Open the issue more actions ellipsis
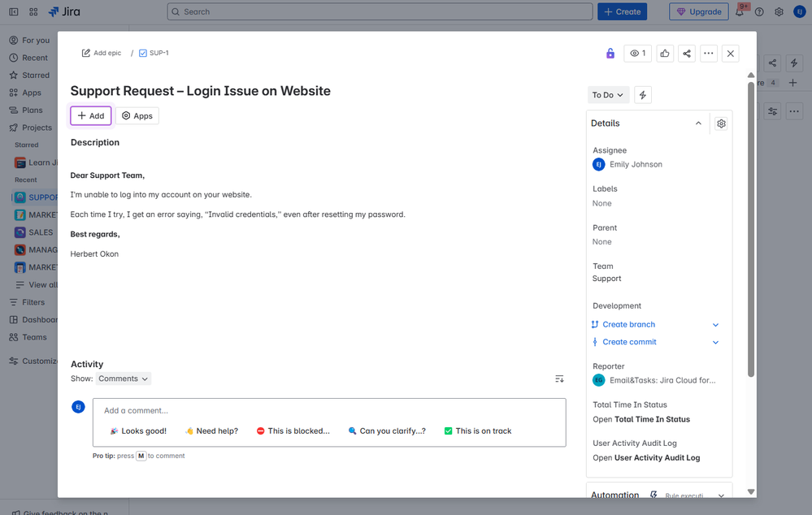Viewport: 812px width, 515px height. click(709, 54)
